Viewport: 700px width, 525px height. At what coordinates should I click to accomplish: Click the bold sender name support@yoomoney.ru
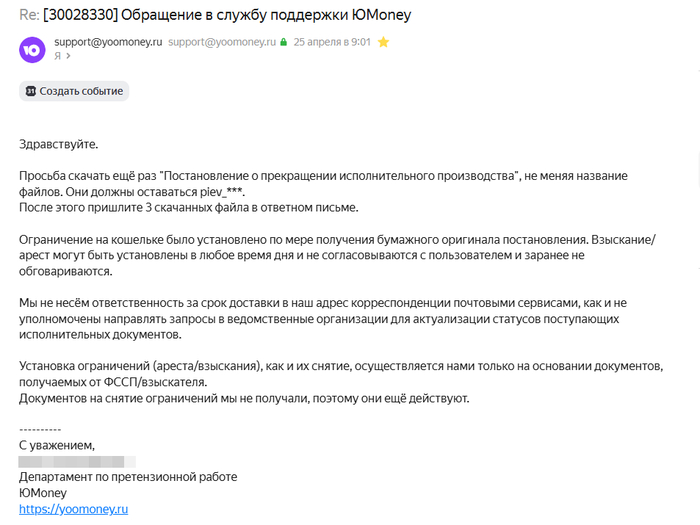[x=108, y=42]
